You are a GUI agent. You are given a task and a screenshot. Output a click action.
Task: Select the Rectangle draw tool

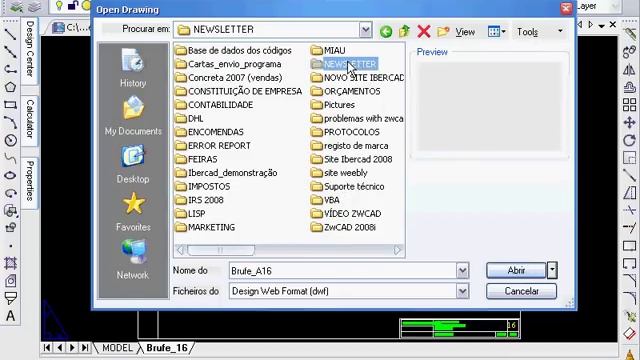point(10,104)
